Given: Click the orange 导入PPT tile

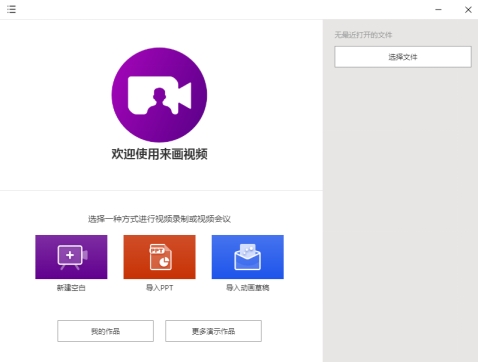Looking at the screenshot, I should click(x=159, y=257).
